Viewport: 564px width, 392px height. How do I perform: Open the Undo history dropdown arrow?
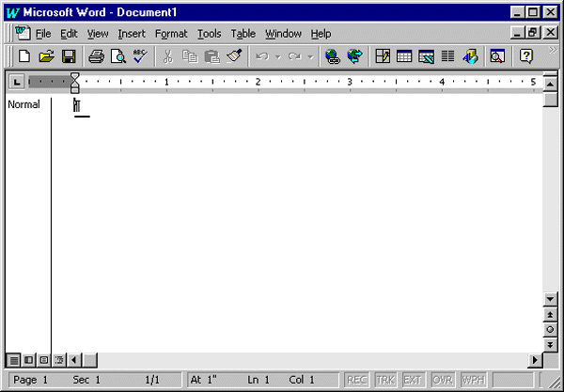(277, 56)
